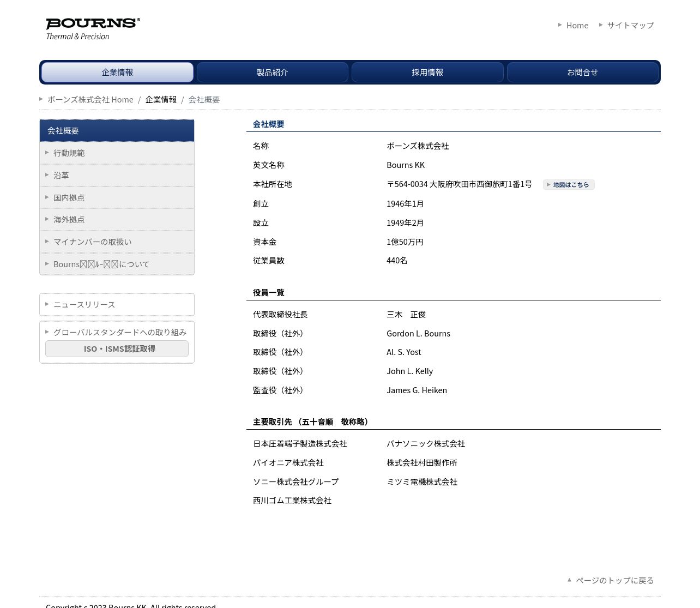
Task: Open グローバルスタンダードへの取り組み link
Action: point(119,333)
